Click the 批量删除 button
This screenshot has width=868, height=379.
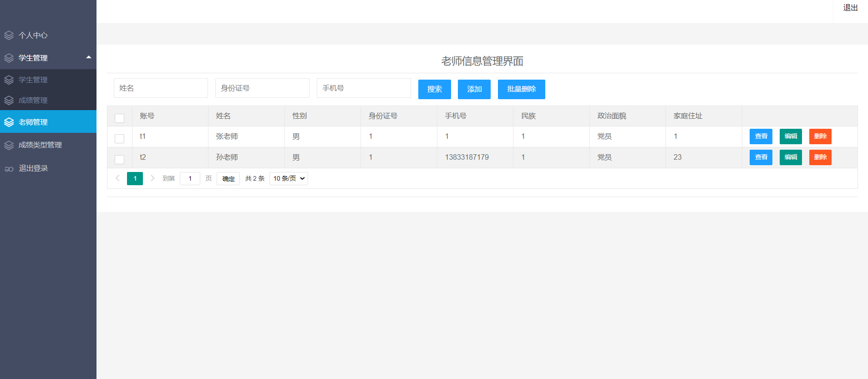coord(522,89)
